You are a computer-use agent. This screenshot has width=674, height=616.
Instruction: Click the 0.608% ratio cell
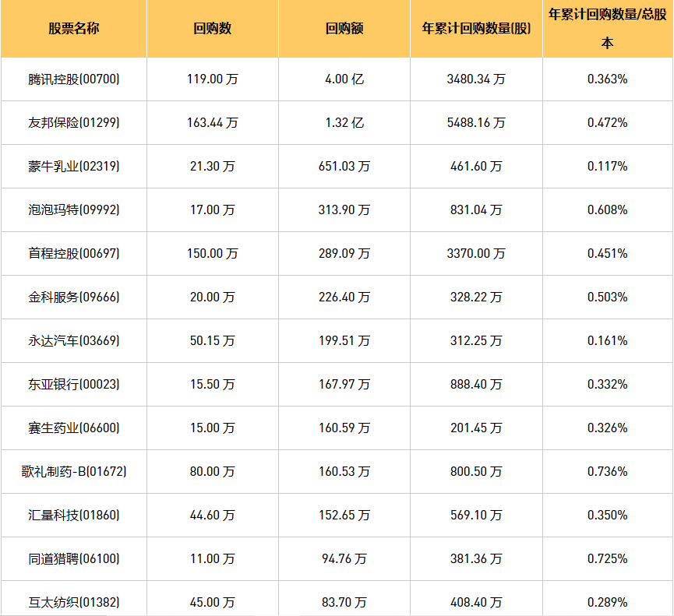point(607,210)
